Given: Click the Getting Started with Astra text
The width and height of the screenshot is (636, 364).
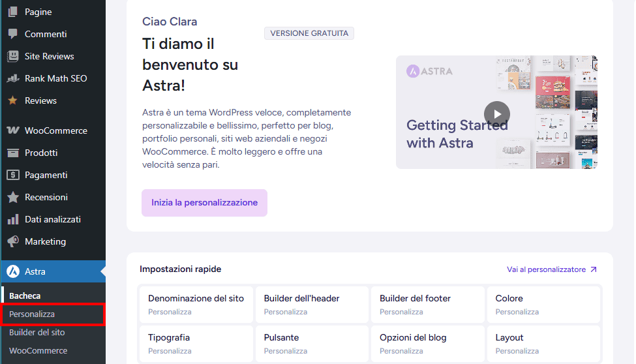Looking at the screenshot, I should 457,134.
